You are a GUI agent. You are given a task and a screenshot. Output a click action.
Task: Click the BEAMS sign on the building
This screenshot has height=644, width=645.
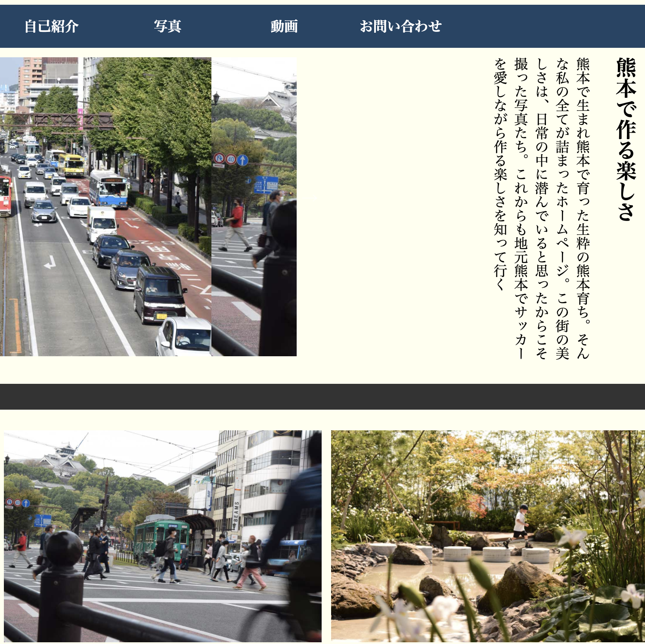(236, 515)
